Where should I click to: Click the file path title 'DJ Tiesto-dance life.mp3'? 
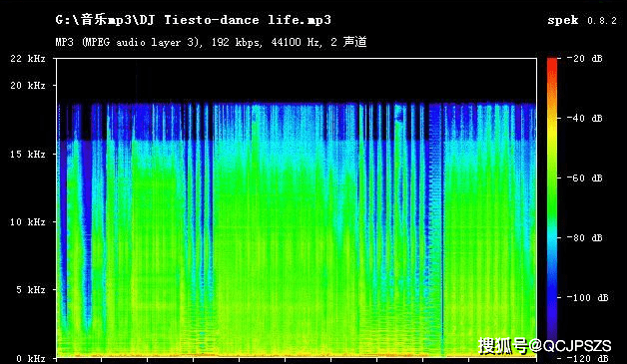236,20
